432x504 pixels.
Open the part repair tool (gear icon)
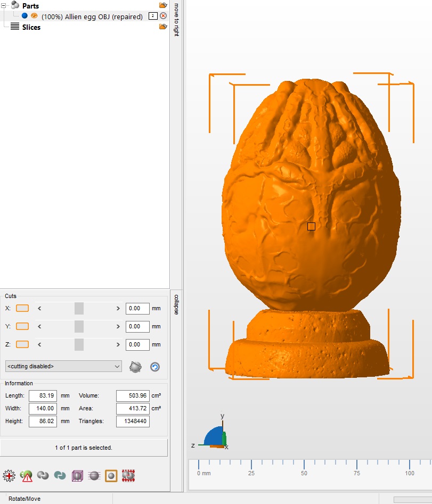(9, 475)
